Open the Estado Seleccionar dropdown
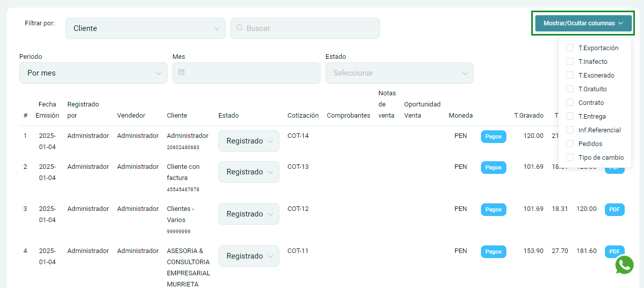The height and width of the screenshot is (288, 644). pyautogui.click(x=399, y=73)
